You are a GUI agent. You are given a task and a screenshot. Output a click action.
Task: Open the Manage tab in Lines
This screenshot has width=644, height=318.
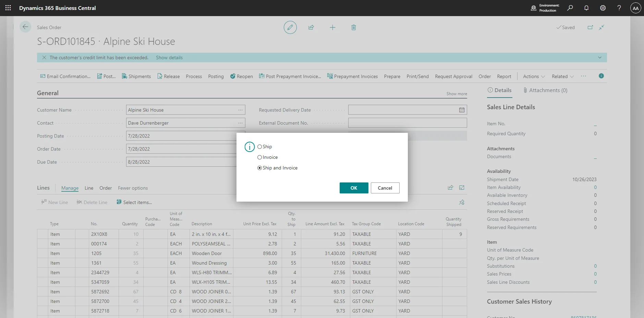click(70, 188)
